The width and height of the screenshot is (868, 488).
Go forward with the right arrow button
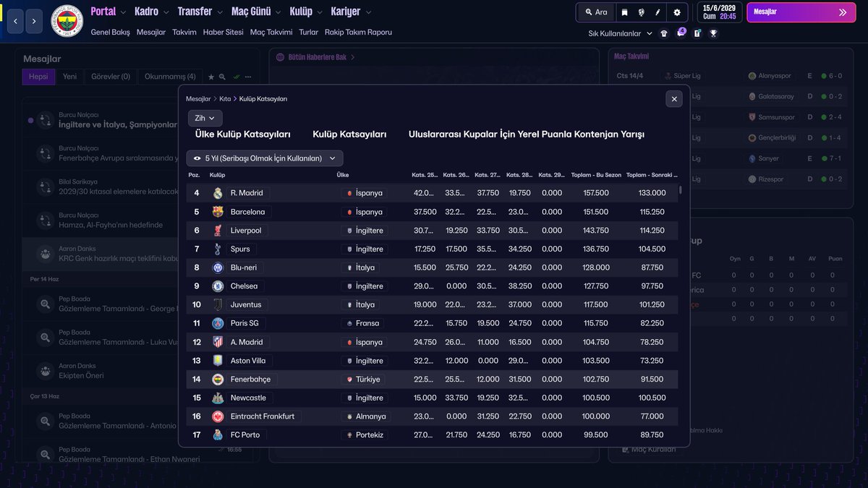pyautogui.click(x=34, y=21)
